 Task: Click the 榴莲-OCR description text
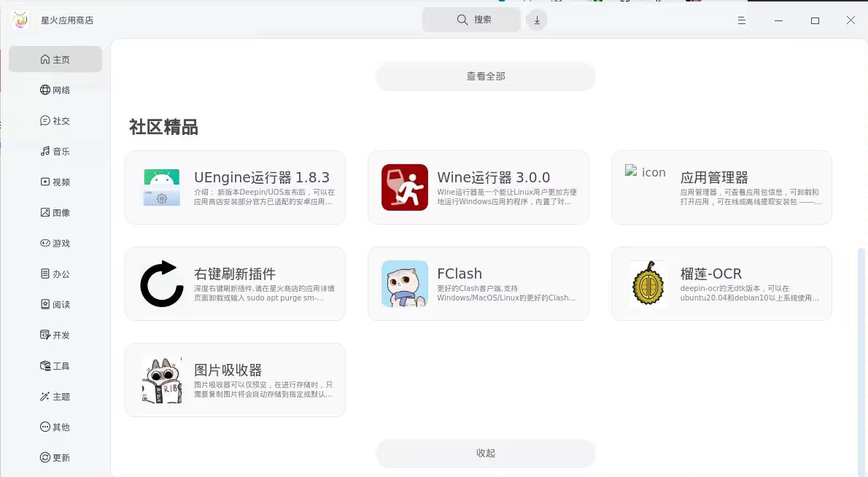click(x=750, y=293)
